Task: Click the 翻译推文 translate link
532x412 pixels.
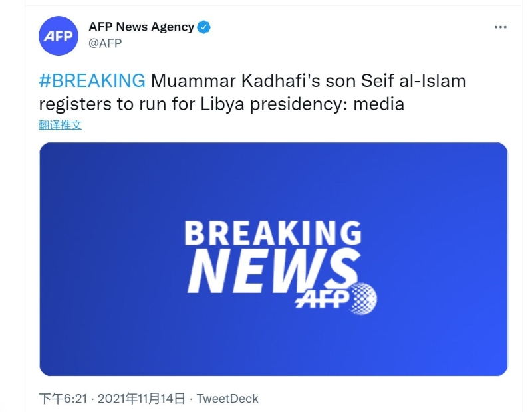Action: tap(61, 124)
